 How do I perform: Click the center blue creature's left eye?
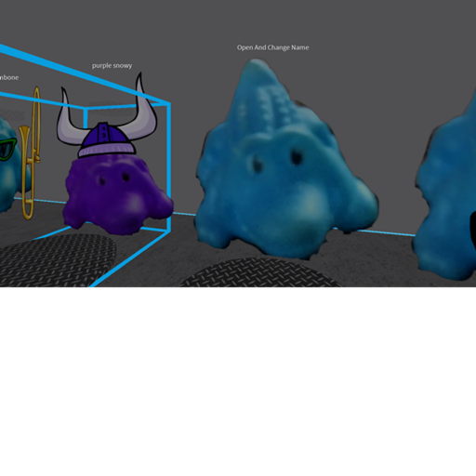257,165
